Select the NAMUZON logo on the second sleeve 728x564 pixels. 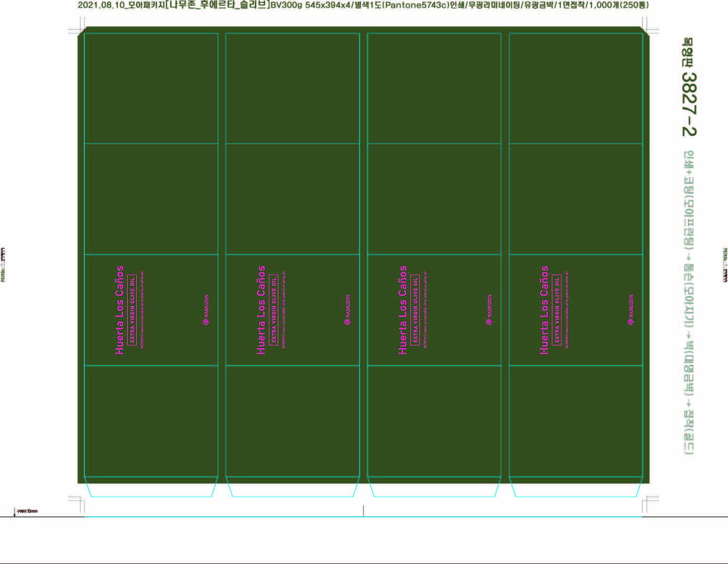(348, 310)
